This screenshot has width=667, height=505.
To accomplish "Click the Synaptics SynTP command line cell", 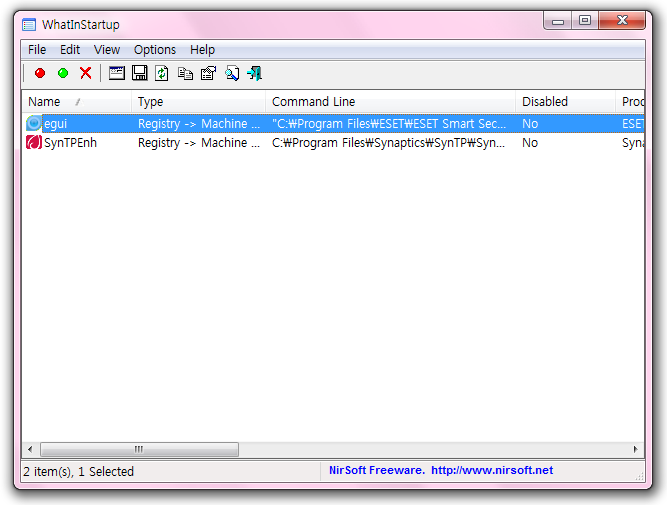I will (388, 143).
